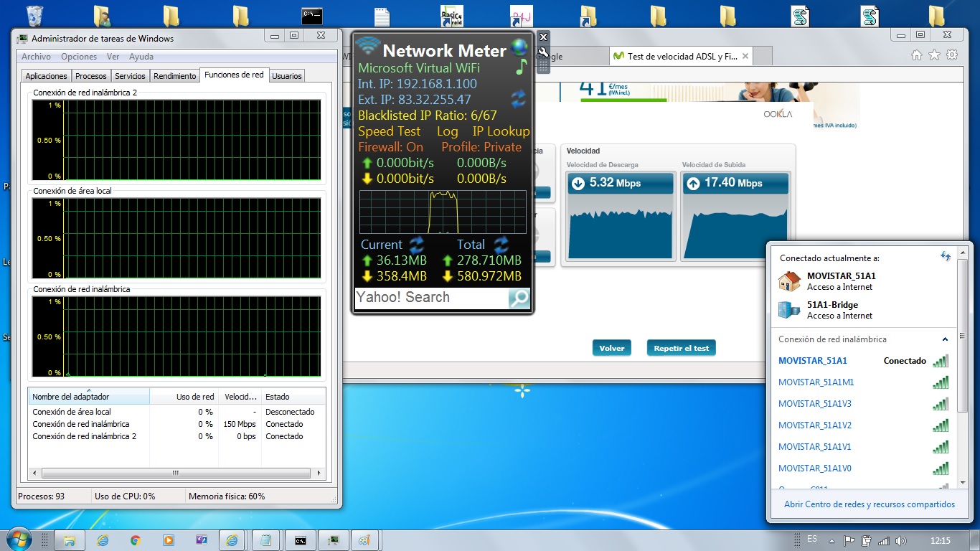This screenshot has height=551, width=980.
Task: Select the text document desktop icon
Action: pos(382,16)
